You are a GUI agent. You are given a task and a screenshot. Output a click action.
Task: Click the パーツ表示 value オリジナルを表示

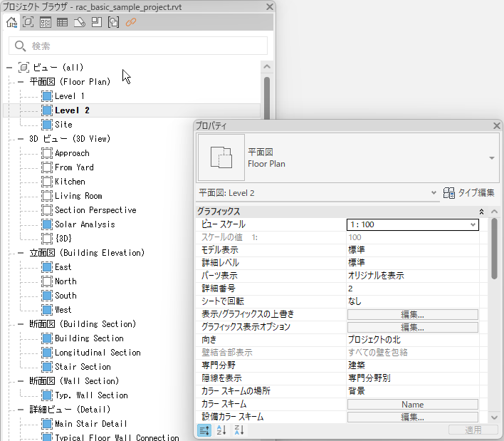(x=376, y=276)
